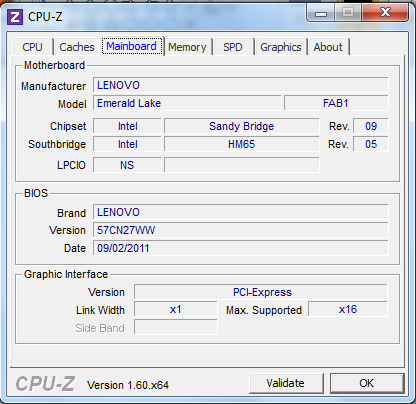Click the HM65 southbridge value
Image resolution: width=416 pixels, height=404 pixels.
click(x=242, y=144)
